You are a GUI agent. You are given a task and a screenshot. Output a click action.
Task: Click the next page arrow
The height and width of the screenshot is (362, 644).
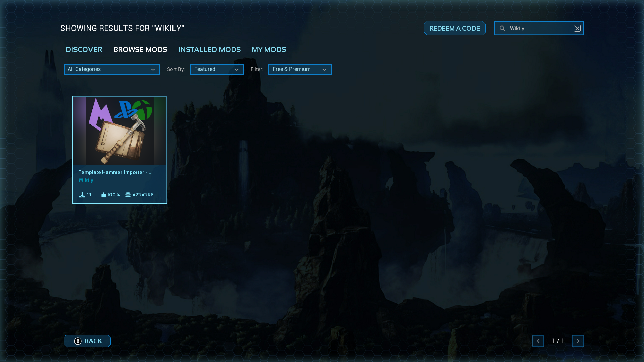[578, 341]
